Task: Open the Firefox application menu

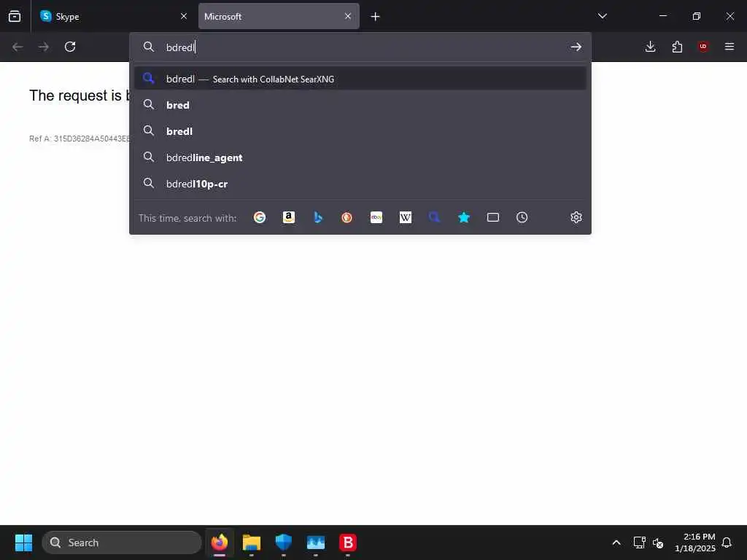Action: tap(729, 47)
